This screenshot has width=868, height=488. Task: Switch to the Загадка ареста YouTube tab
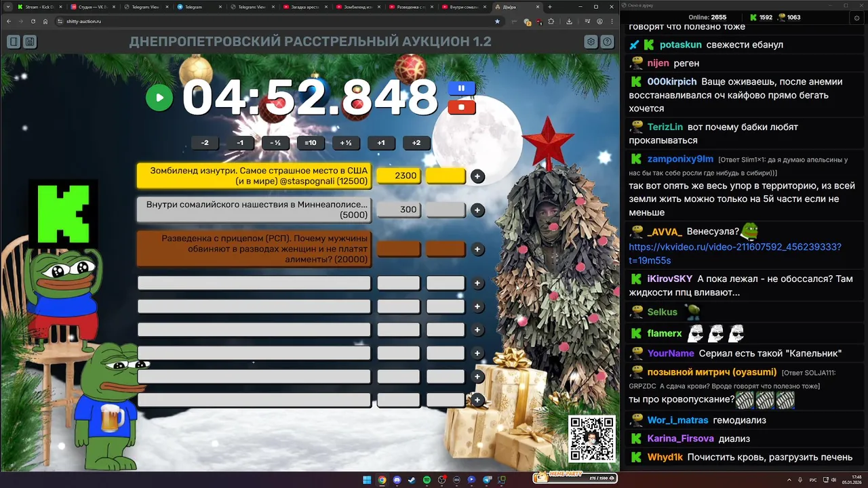click(x=306, y=7)
